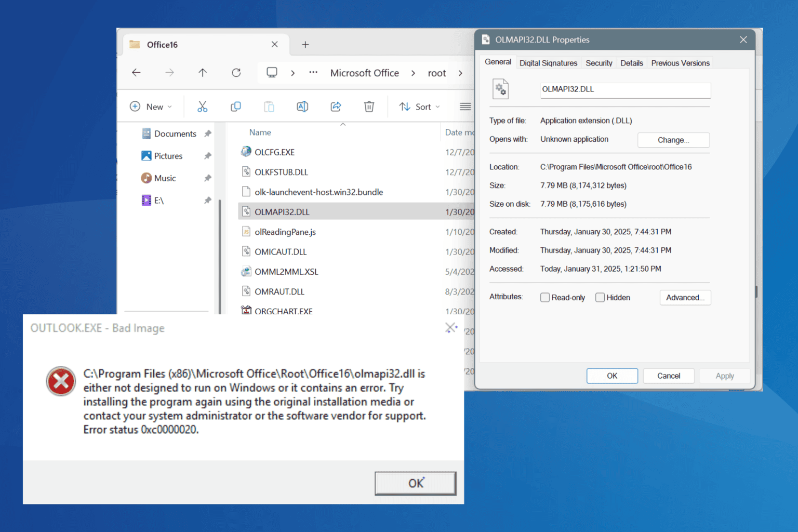798x532 pixels.
Task: Click OK in the Properties dialog
Action: [612, 376]
